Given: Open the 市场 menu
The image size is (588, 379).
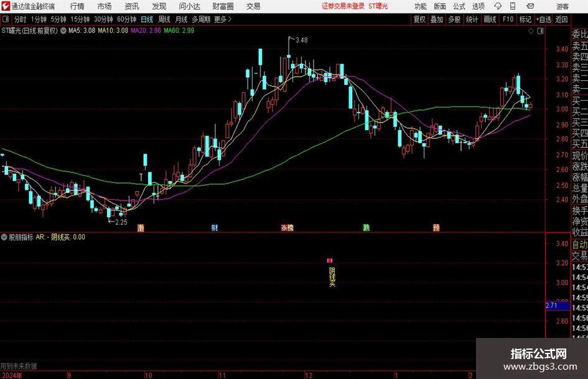Looking at the screenshot, I should click(105, 6).
